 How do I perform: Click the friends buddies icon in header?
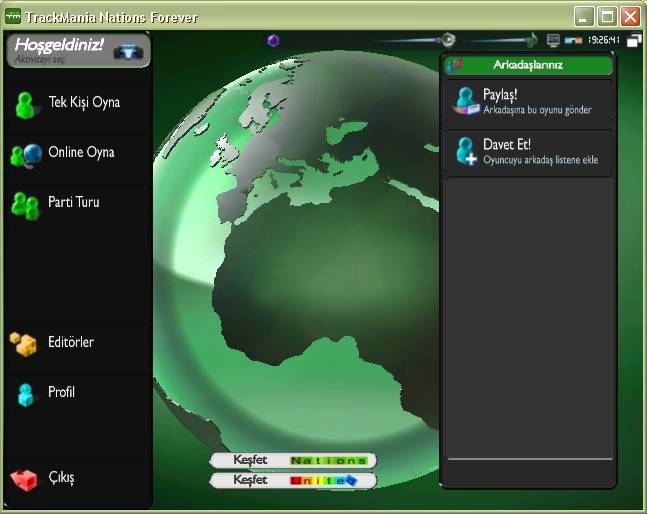pyautogui.click(x=455, y=65)
